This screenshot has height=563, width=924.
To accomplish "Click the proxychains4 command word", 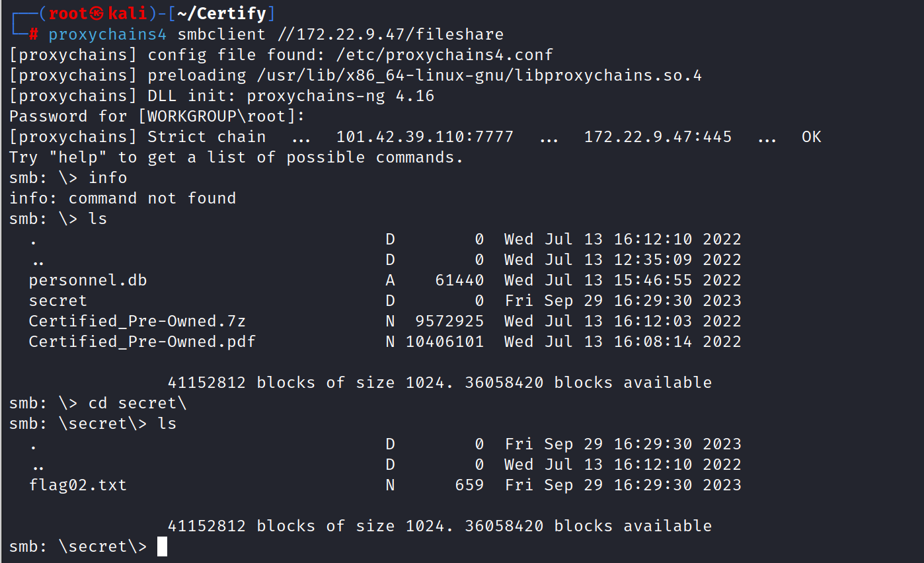I will coord(108,34).
